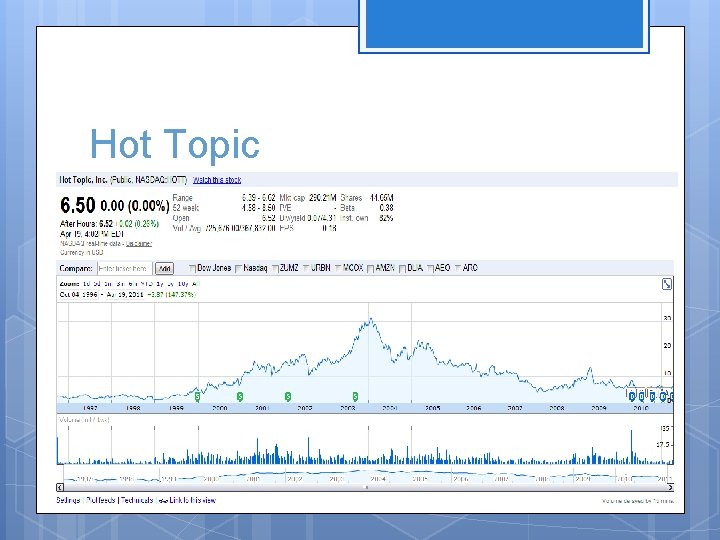Check the MCOX comparison box
This screenshot has width=720, height=540.
tap(338, 268)
